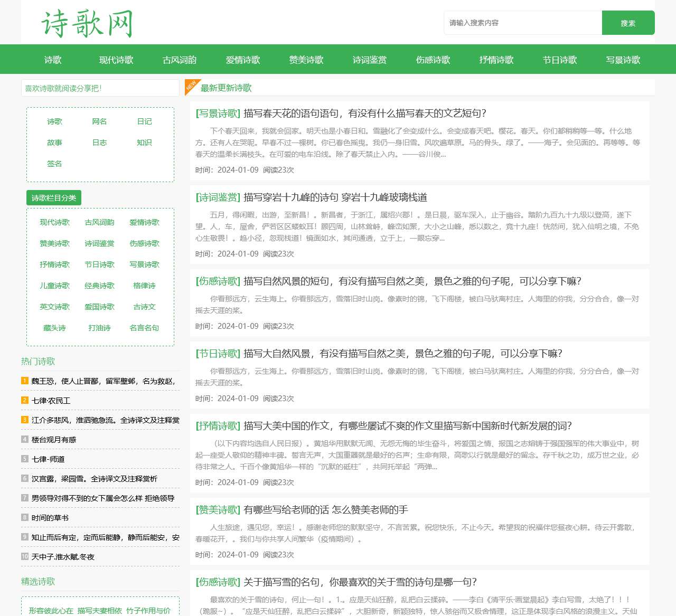Click the orange number 1 badge in 热门诗歌
The image size is (676, 616).
coord(24,381)
